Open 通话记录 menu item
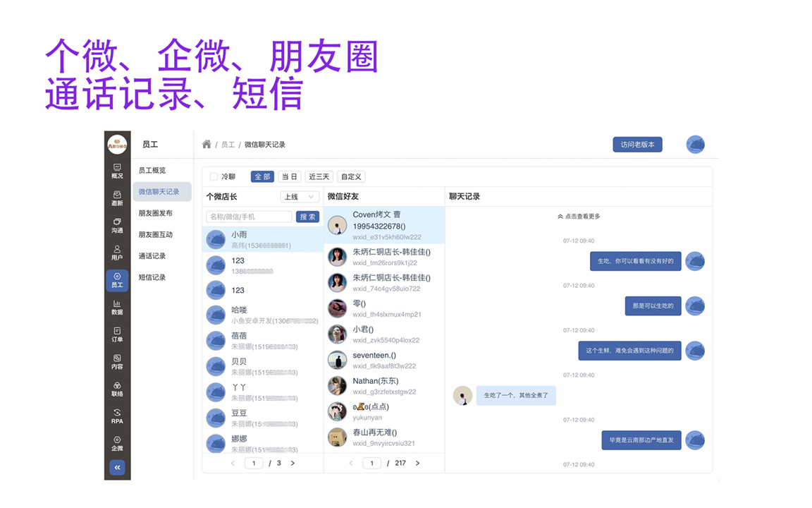The width and height of the screenshot is (812, 508). click(152, 256)
